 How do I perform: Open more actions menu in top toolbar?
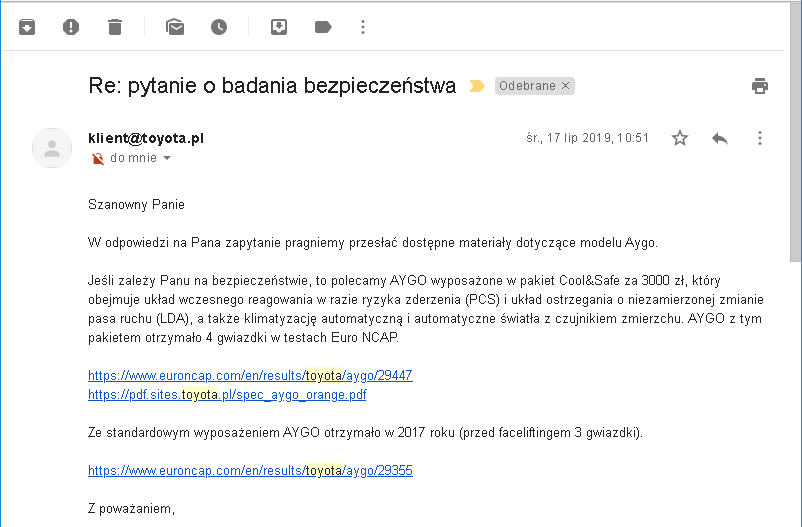pos(363,27)
